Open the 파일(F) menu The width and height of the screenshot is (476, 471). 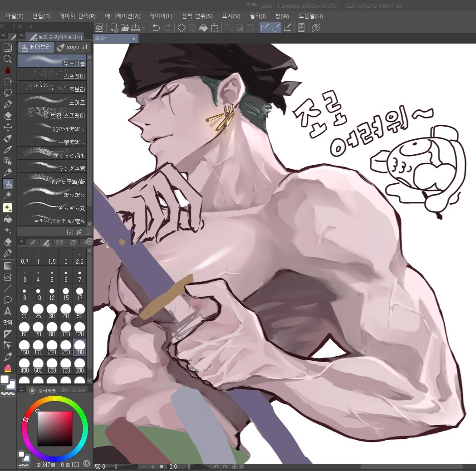click(x=14, y=16)
